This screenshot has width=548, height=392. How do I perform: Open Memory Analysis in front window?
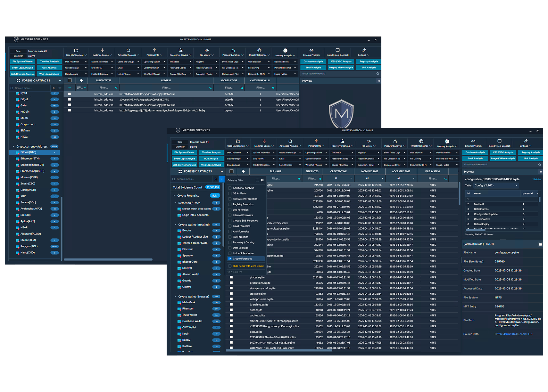click(x=447, y=143)
